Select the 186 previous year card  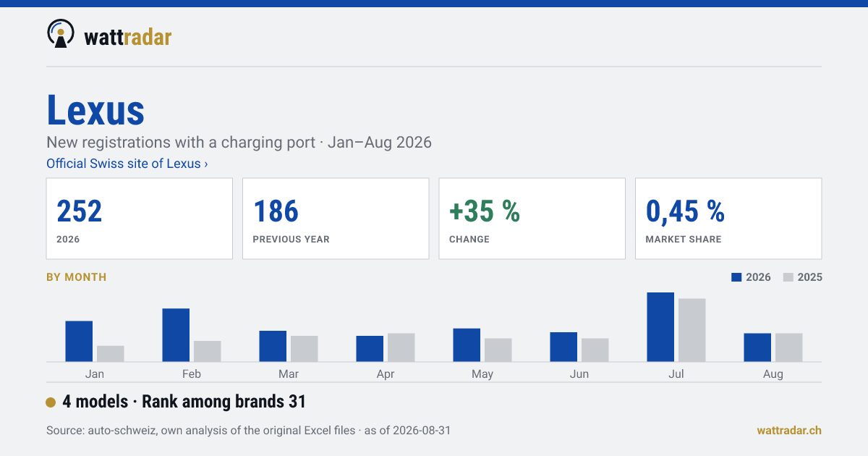tap(336, 219)
